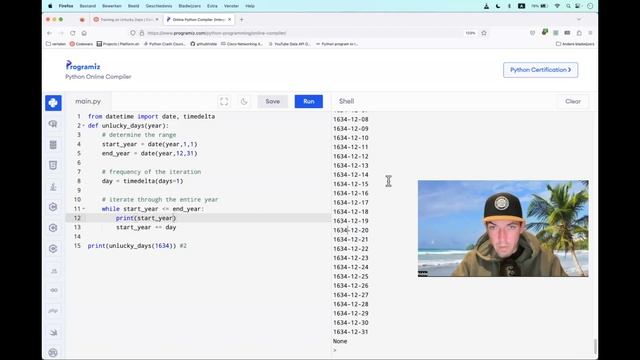Open the Swift compiler sidebar icon

point(53,332)
